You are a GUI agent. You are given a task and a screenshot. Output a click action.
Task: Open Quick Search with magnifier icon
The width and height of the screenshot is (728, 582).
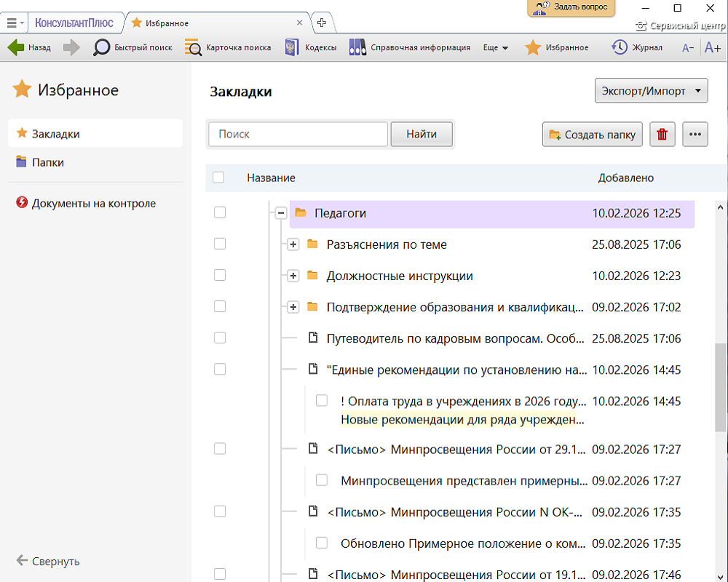tap(103, 48)
